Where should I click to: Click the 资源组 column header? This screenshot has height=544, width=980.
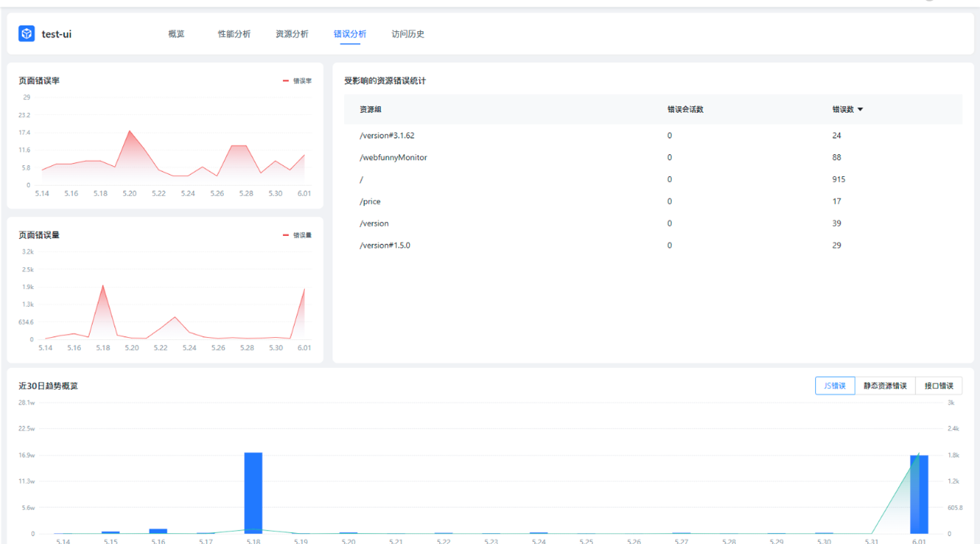371,109
